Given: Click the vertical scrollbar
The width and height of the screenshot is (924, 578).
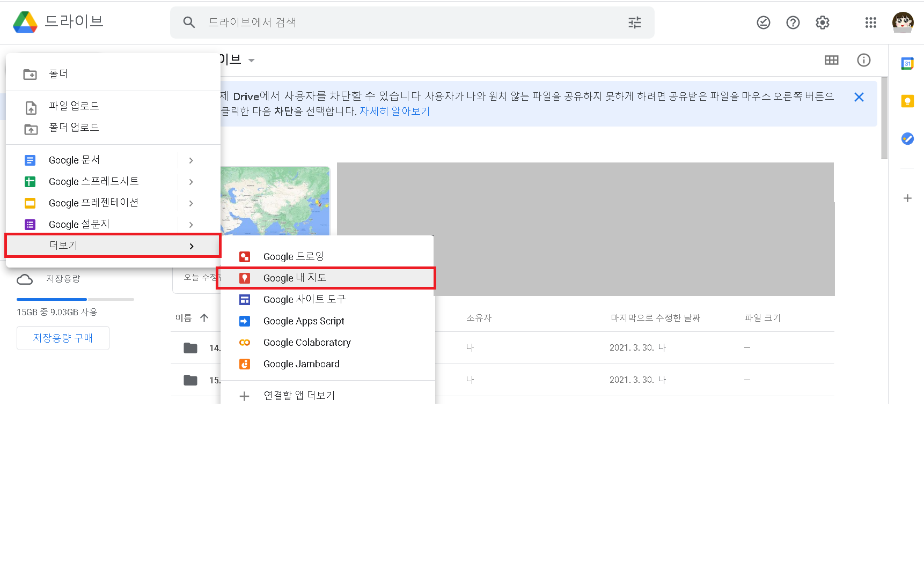Looking at the screenshot, I should (x=884, y=118).
